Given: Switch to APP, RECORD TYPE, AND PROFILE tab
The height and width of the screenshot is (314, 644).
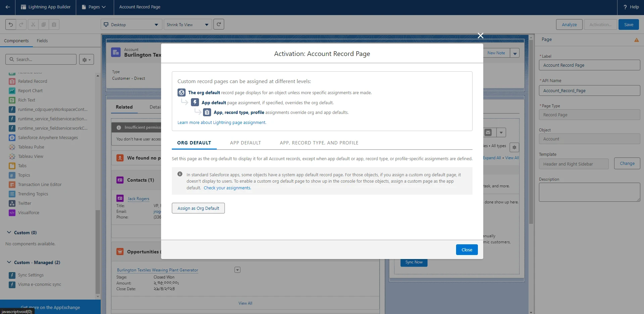Looking at the screenshot, I should point(319,143).
